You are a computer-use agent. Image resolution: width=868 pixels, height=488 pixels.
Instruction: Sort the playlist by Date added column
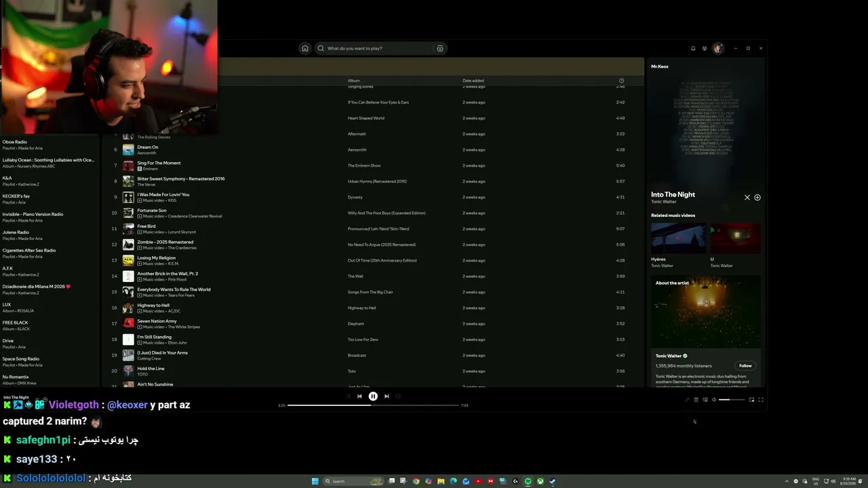tap(473, 81)
